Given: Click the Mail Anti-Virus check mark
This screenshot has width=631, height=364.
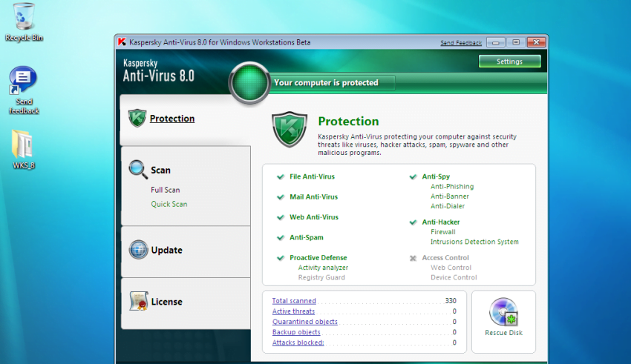Looking at the screenshot, I should (x=281, y=197).
